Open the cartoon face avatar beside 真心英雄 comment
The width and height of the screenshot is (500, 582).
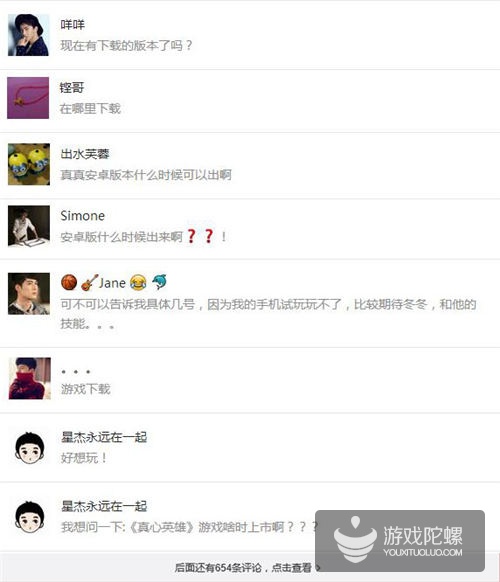click(30, 517)
